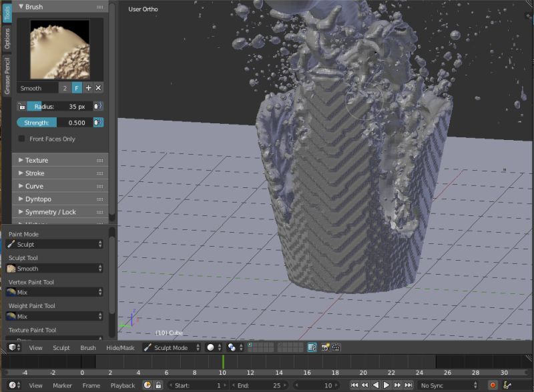
Task: Click the pivot point icon in 3D view header
Action: [232, 347]
